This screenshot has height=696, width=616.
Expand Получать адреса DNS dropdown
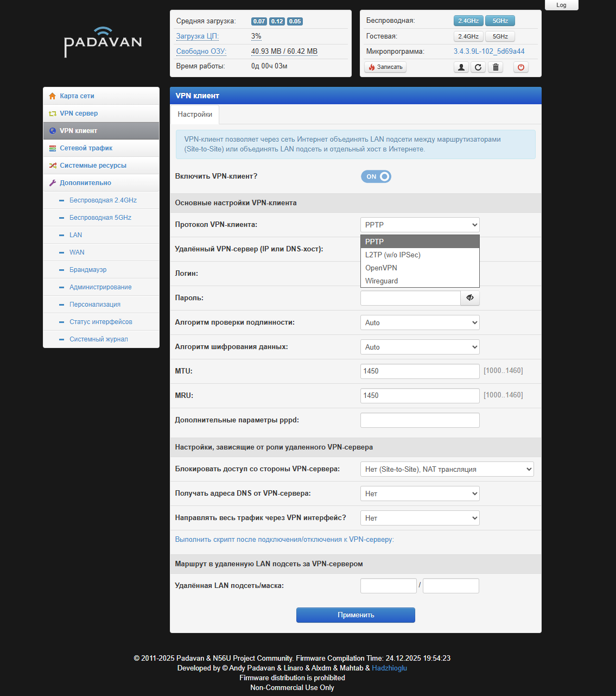pos(420,493)
